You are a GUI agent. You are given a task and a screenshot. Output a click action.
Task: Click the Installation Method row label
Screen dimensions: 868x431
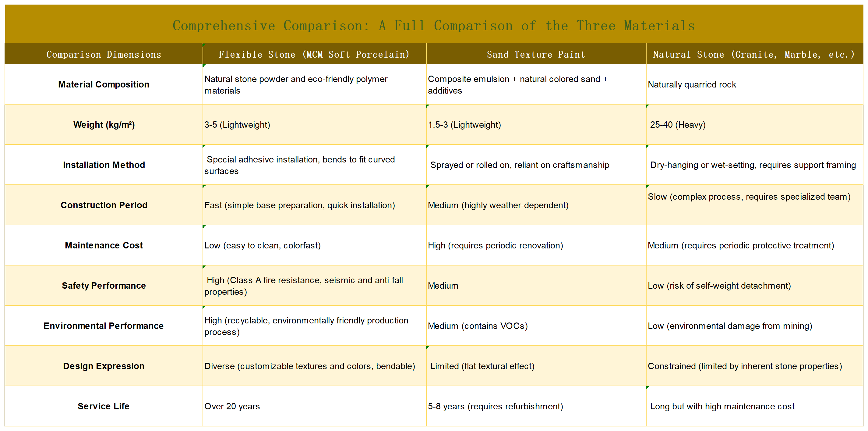pos(104,165)
